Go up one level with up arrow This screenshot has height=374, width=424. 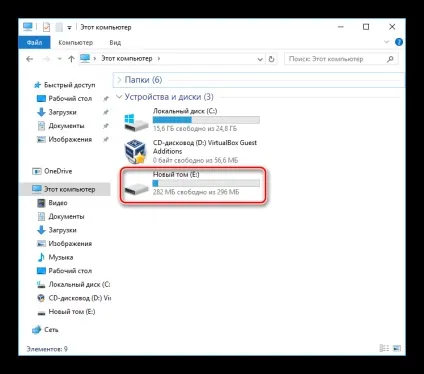71,59
